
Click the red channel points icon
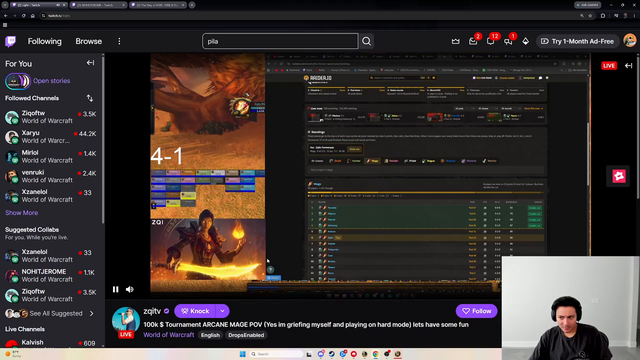coord(619,176)
